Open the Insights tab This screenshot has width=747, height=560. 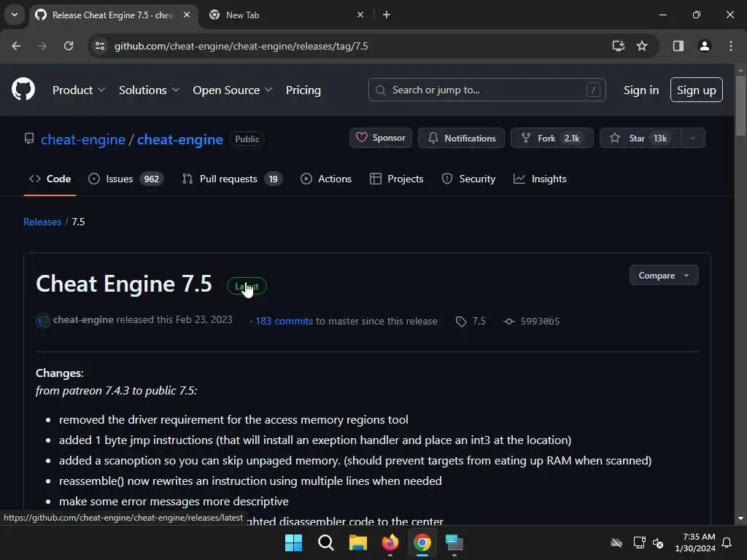pos(541,179)
